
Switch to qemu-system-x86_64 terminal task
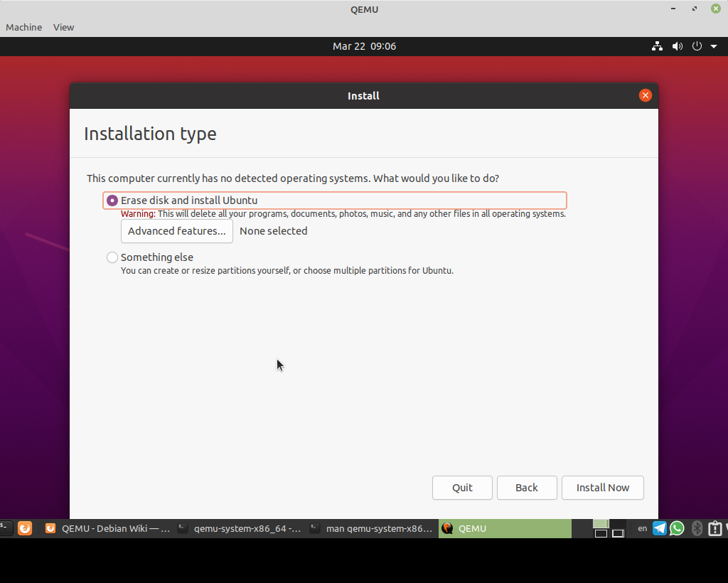pos(240,529)
